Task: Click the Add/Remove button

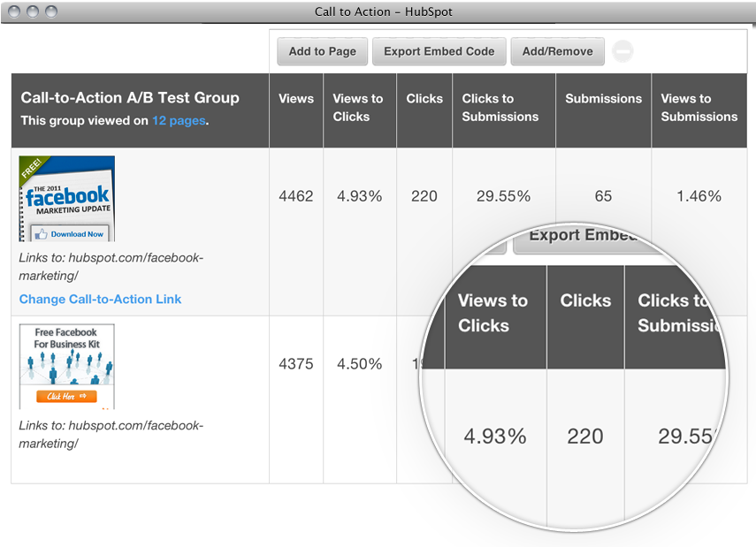Action: pos(557,51)
